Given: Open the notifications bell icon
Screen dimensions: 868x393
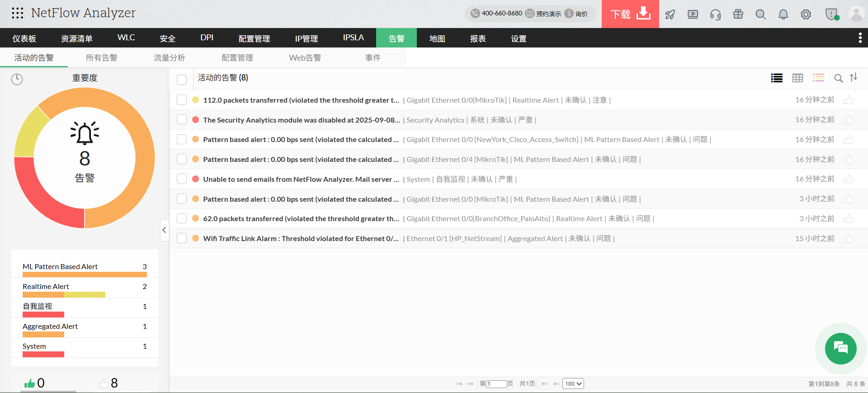Looking at the screenshot, I should click(783, 14).
